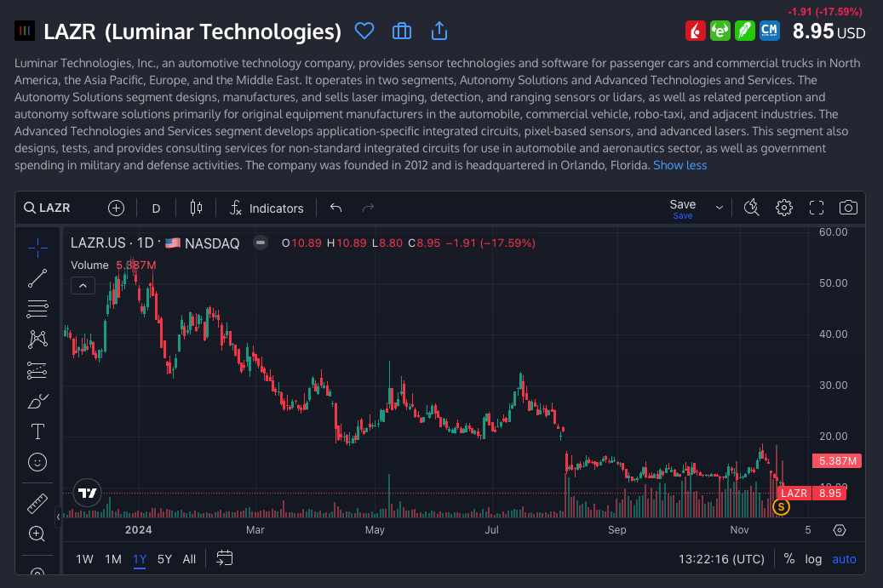Open chart settings gear icon
The width and height of the screenshot is (883, 588).
click(784, 208)
